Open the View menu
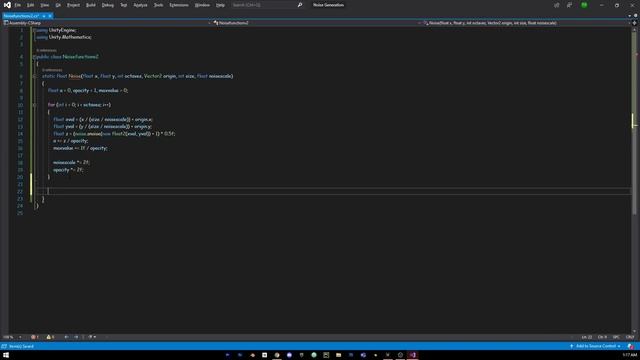The width and height of the screenshot is (640, 360). tap(44, 5)
